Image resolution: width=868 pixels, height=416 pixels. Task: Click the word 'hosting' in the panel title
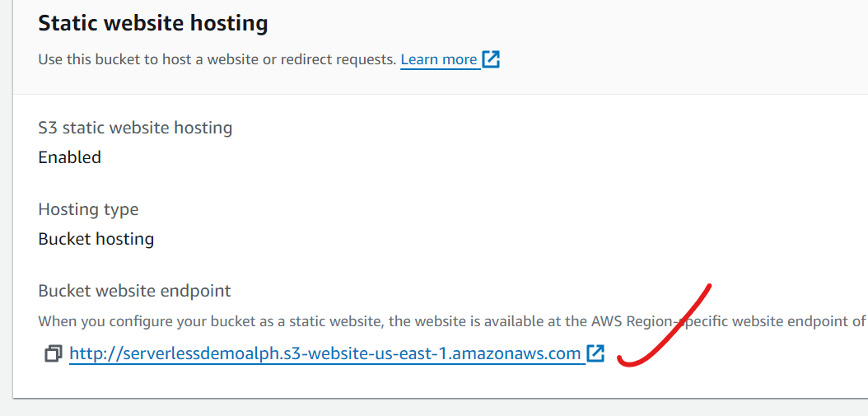(x=233, y=23)
